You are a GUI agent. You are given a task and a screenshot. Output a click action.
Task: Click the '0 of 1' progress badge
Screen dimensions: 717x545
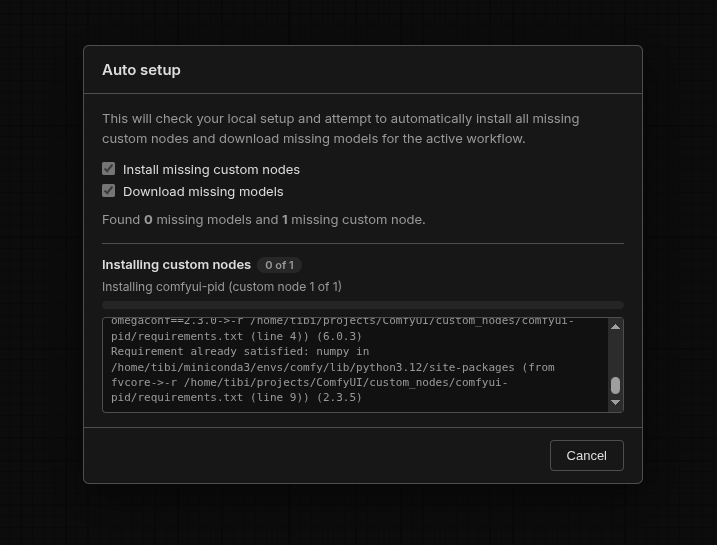tap(279, 265)
